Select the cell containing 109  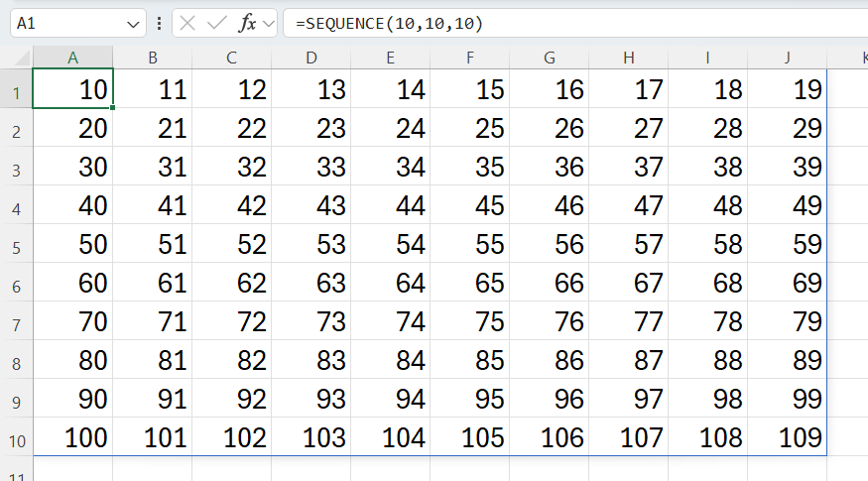[788, 436]
